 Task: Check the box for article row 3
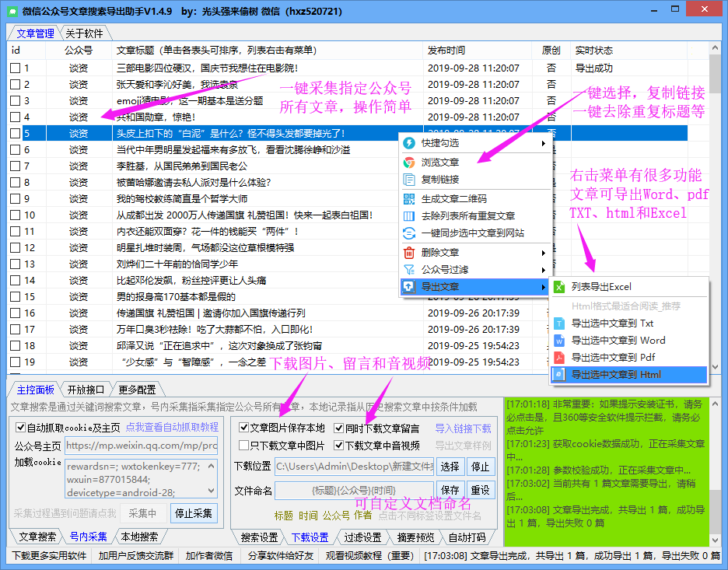point(16,101)
